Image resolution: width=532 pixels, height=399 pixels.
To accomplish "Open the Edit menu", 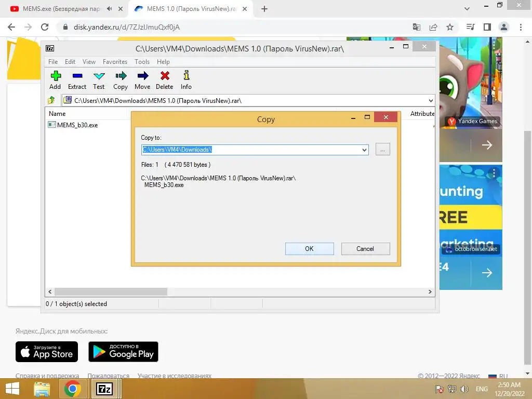I will pos(70,62).
